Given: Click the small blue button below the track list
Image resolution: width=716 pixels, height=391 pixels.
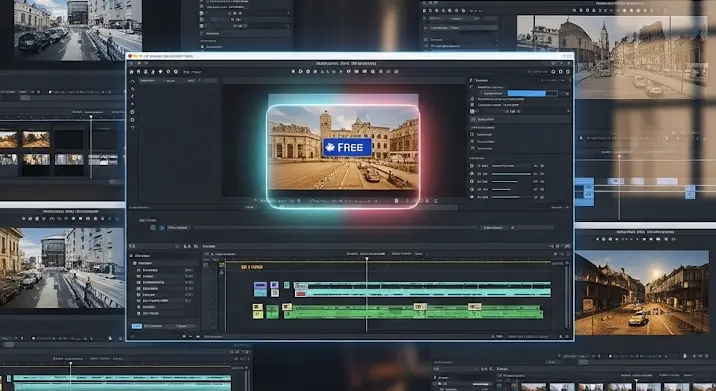Looking at the screenshot, I should click(136, 326).
